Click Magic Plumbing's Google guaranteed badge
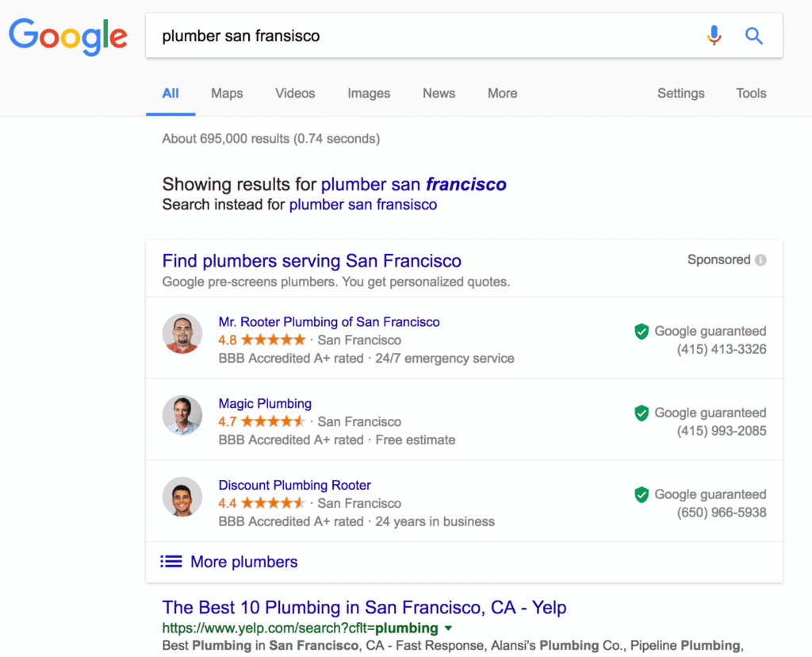Screen dimensions: 812x657 click(642, 413)
